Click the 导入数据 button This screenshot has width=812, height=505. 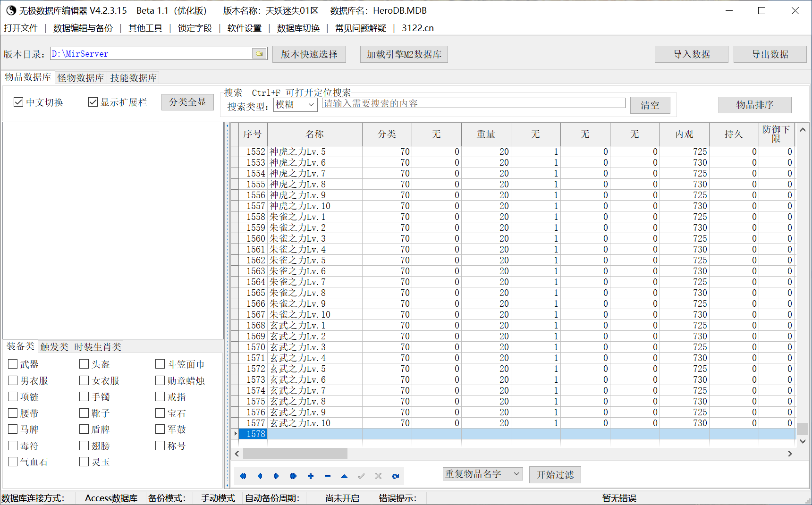click(x=692, y=54)
